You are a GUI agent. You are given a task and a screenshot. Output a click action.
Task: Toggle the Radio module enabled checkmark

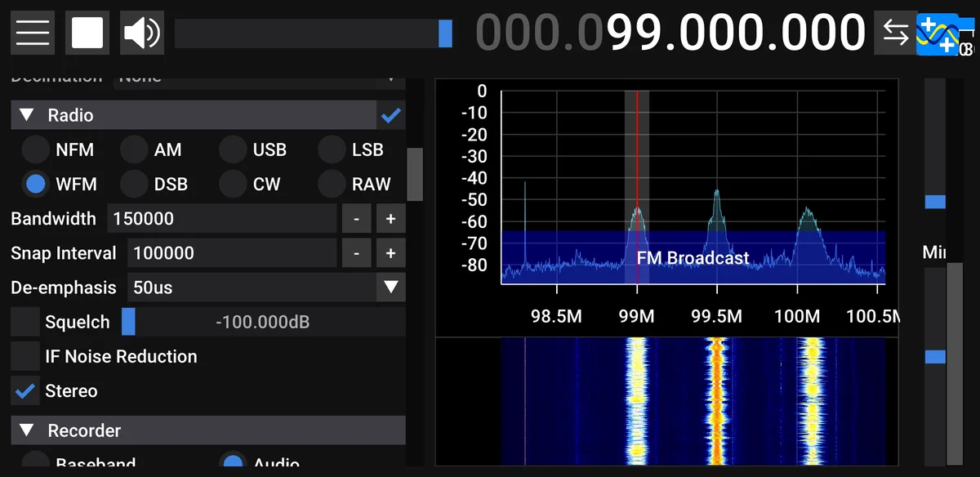click(x=391, y=115)
